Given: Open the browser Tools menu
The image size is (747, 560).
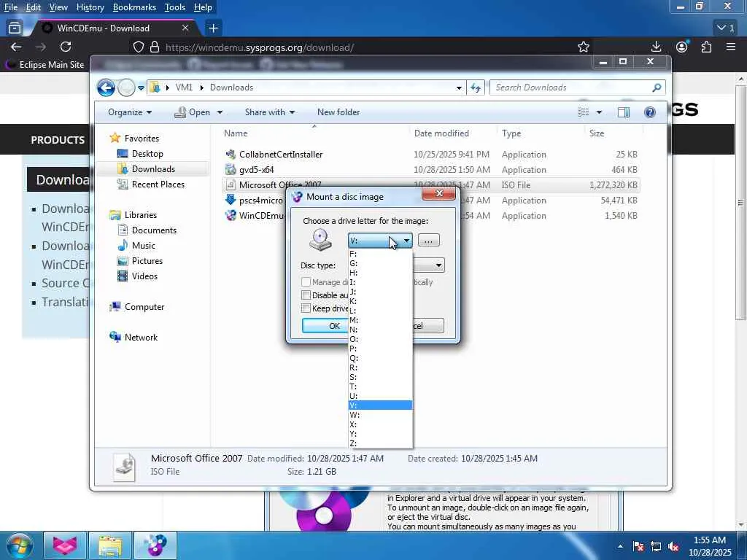Looking at the screenshot, I should (175, 7).
